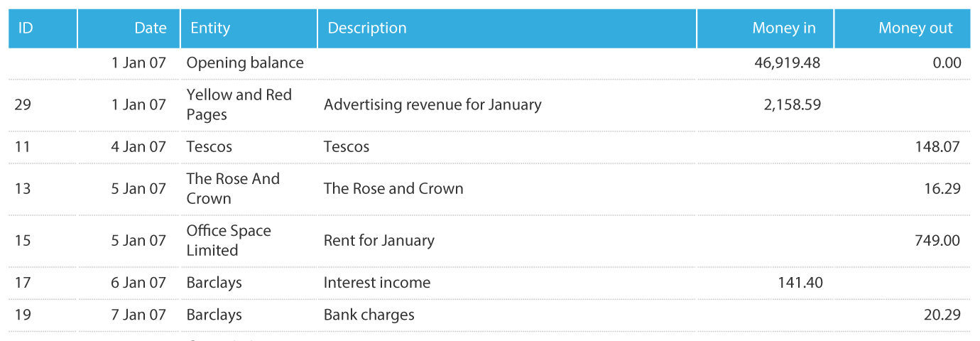Select Rent for January description
980x341 pixels.
coord(379,240)
